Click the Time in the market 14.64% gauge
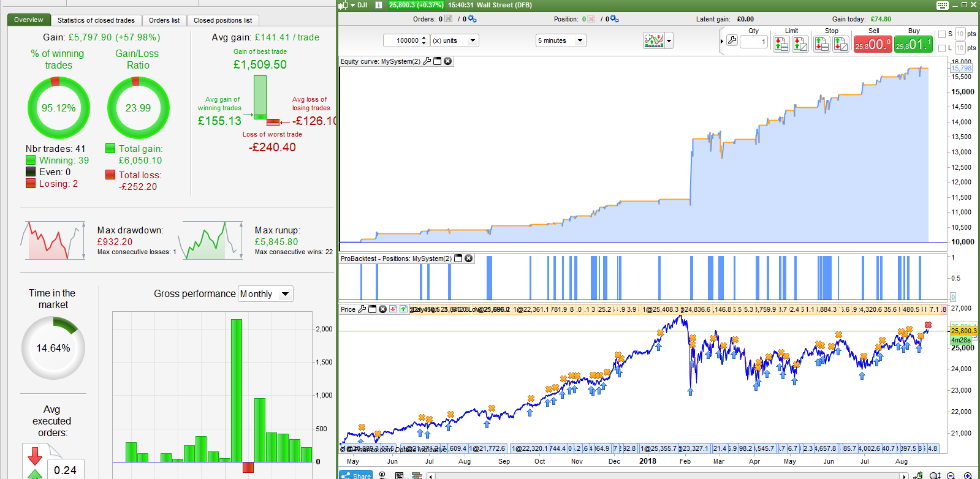 click(53, 348)
